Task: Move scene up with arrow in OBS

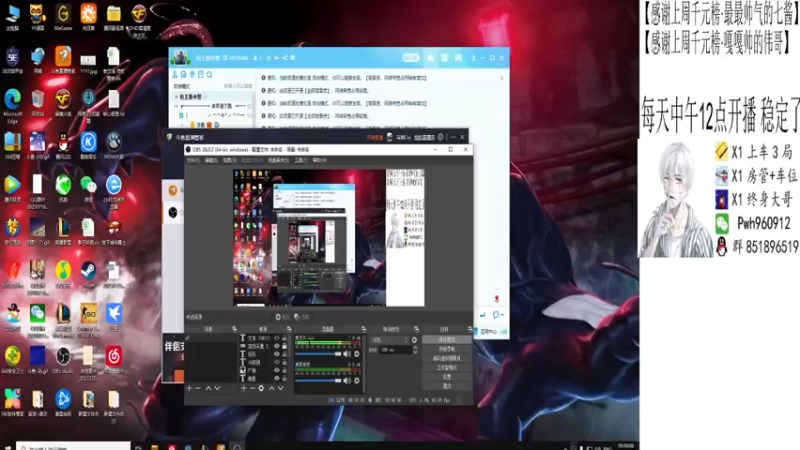Action: [208, 388]
